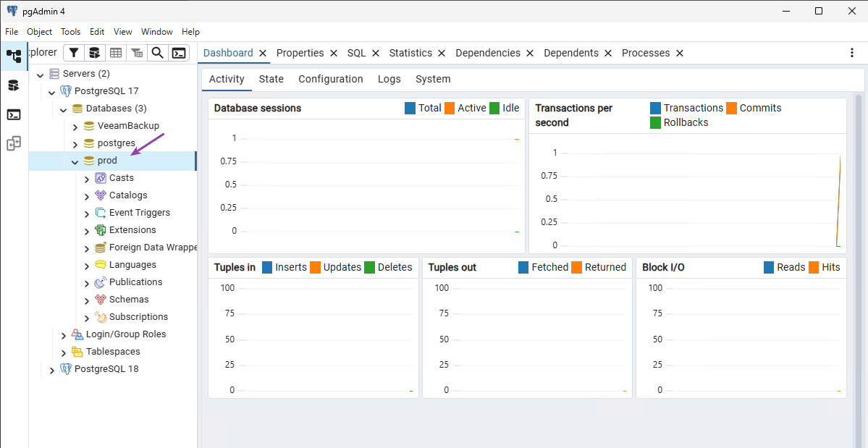The height and width of the screenshot is (448, 868).
Task: Switch to the SQL tab
Action: point(356,53)
